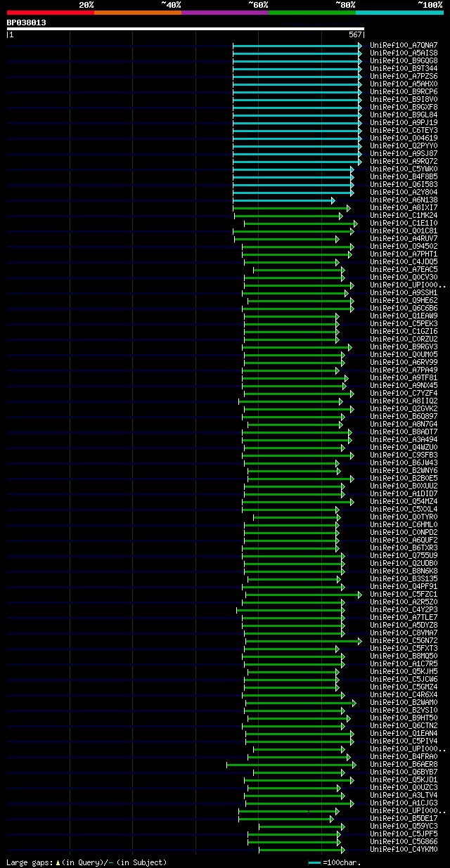Image resolution: width=450 pixels, height=868 pixels.
Task: Click the green alignment bar for UniRef100_C4YKM0
Action: click(x=302, y=849)
